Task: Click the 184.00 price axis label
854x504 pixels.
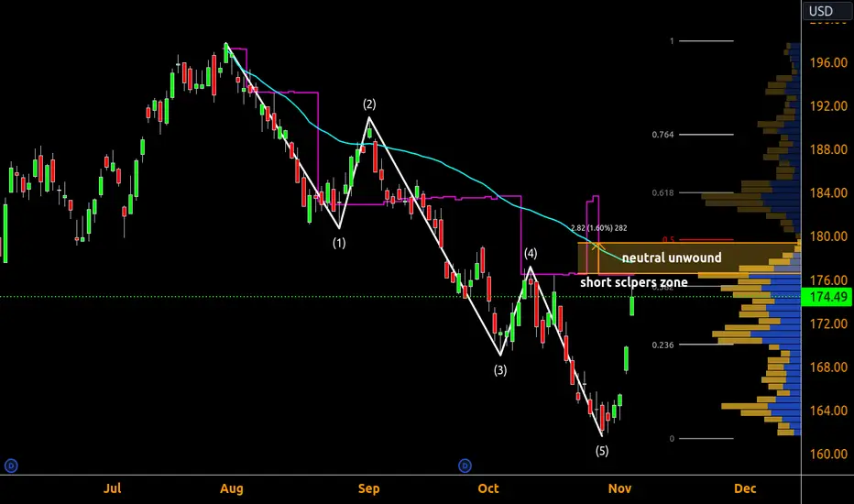Action: (x=828, y=192)
